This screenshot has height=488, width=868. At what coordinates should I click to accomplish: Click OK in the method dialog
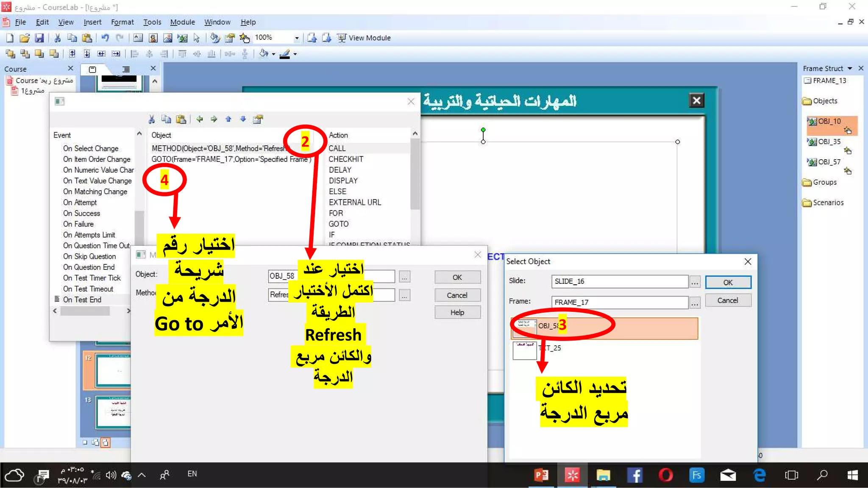pyautogui.click(x=457, y=277)
